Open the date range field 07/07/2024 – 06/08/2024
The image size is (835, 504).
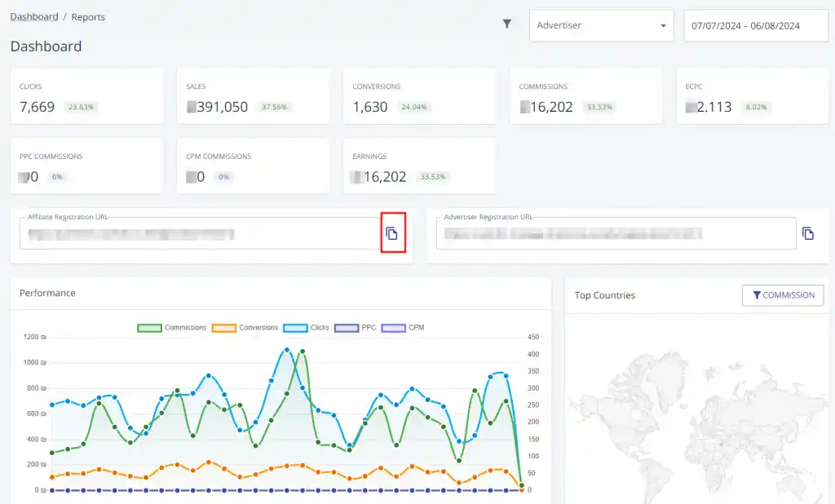756,25
